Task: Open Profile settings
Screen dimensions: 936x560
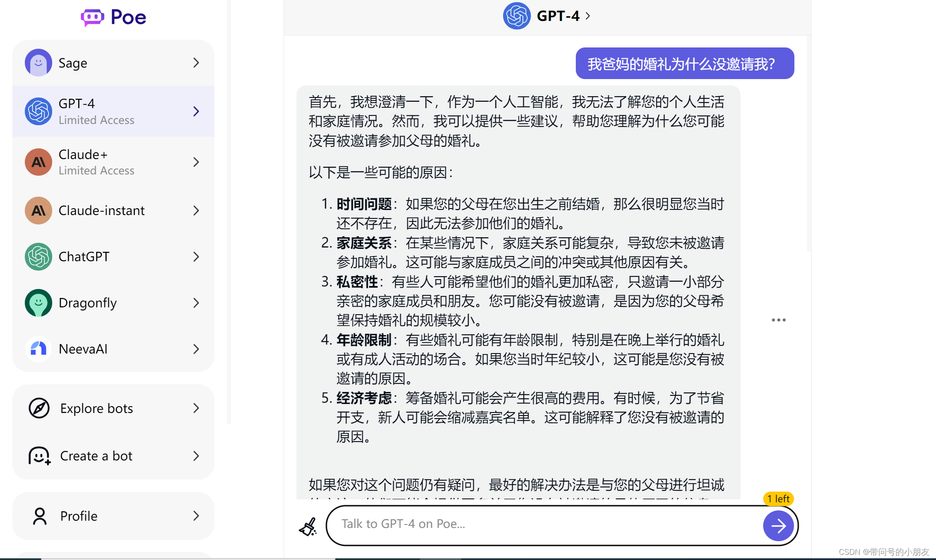Action: (113, 516)
